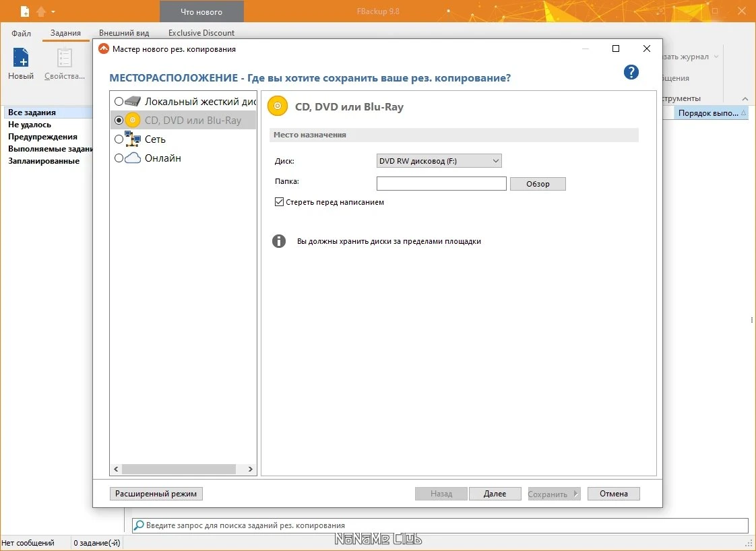The image size is (756, 551).
Task: Select Запланированные filter in sidebar
Action: [x=44, y=161]
